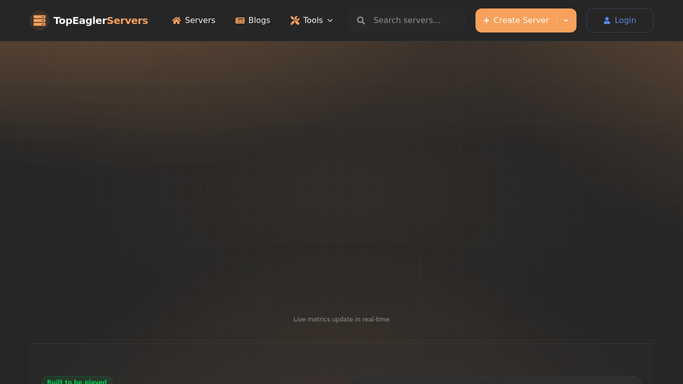
Task: Click the plus icon on Create Server
Action: pyautogui.click(x=487, y=20)
